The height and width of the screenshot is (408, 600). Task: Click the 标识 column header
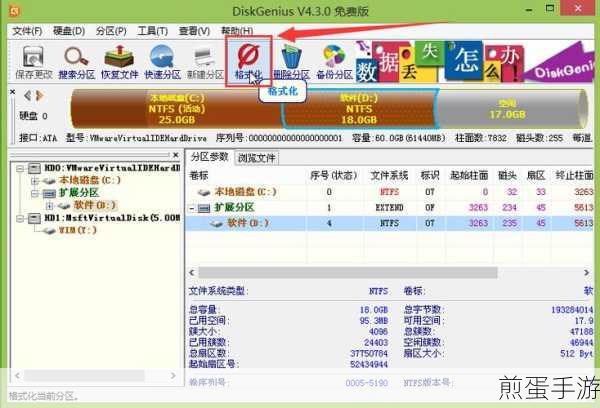430,176
